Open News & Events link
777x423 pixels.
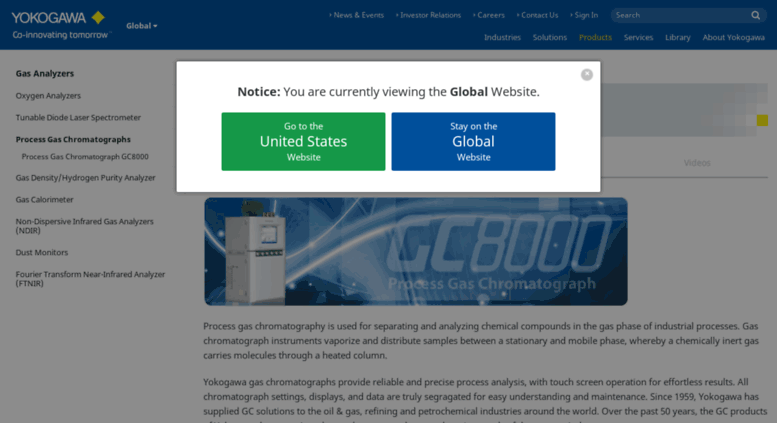[357, 15]
